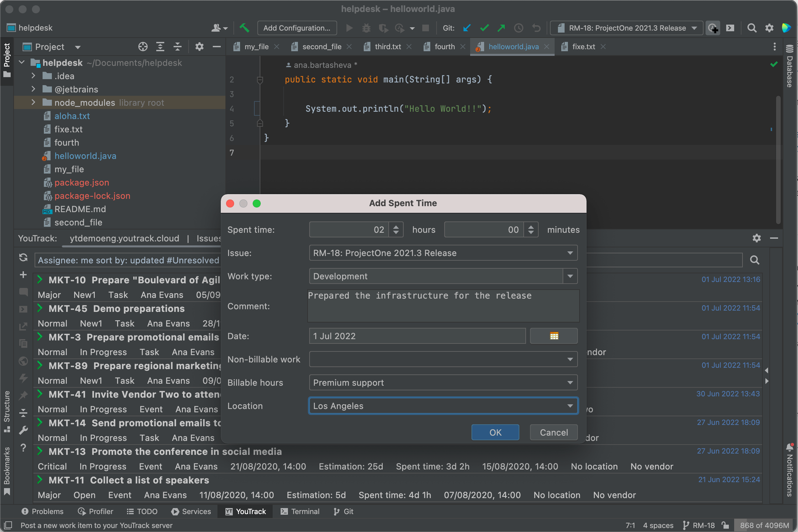Select the helloworld.java editor tab
This screenshot has height=532, width=798.
point(512,47)
